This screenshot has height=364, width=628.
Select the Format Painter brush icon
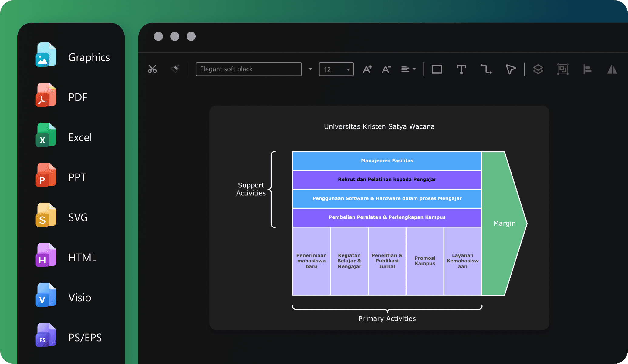point(175,69)
